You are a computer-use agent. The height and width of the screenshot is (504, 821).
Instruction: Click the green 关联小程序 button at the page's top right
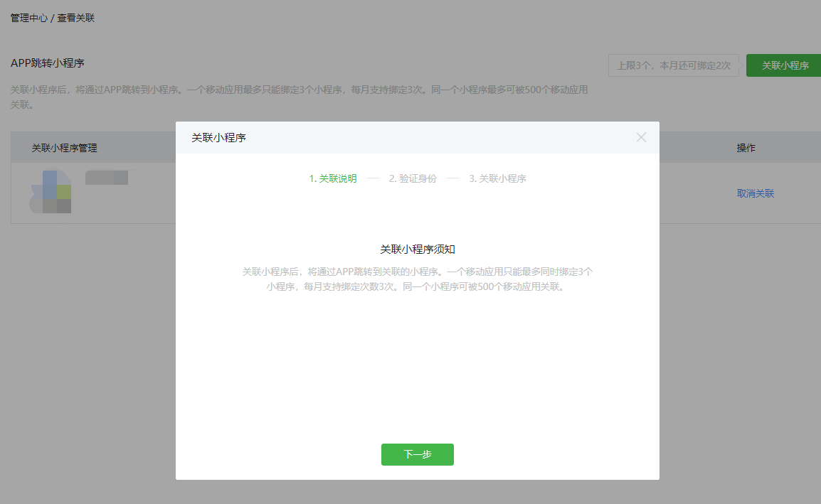[785, 65]
